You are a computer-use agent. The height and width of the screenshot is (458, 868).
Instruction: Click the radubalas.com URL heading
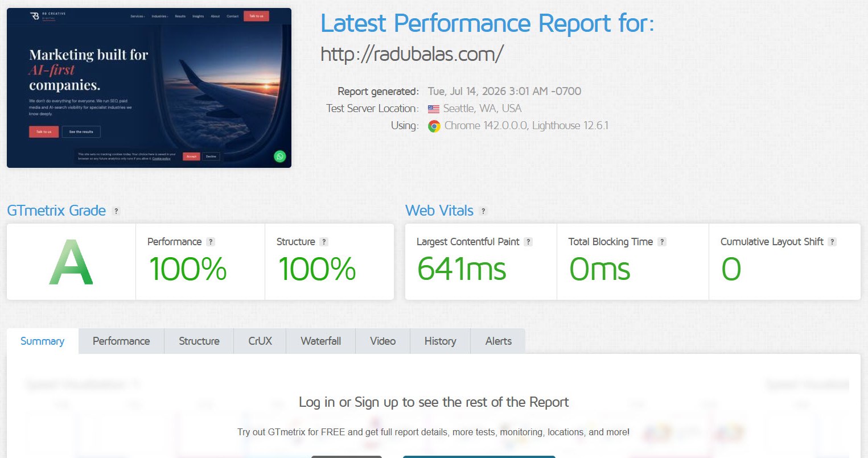412,54
